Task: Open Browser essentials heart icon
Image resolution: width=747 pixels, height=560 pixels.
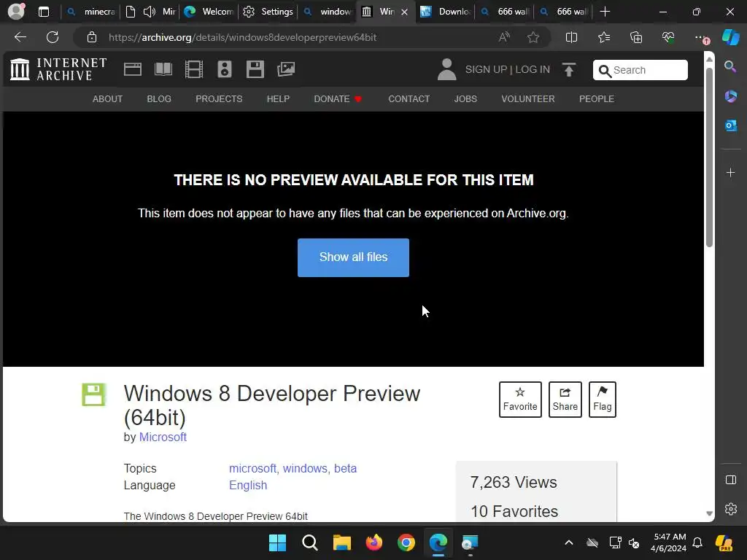Action: [x=668, y=37]
